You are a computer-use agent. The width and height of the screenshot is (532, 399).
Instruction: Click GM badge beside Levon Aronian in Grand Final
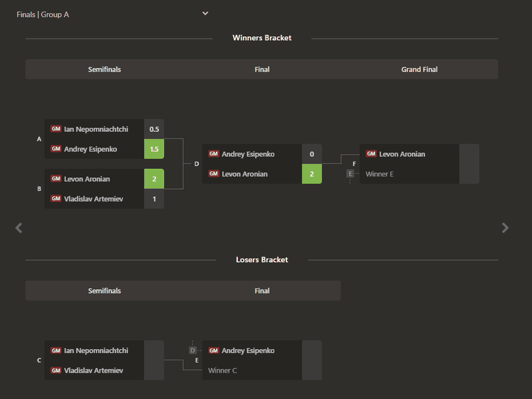pyautogui.click(x=371, y=154)
